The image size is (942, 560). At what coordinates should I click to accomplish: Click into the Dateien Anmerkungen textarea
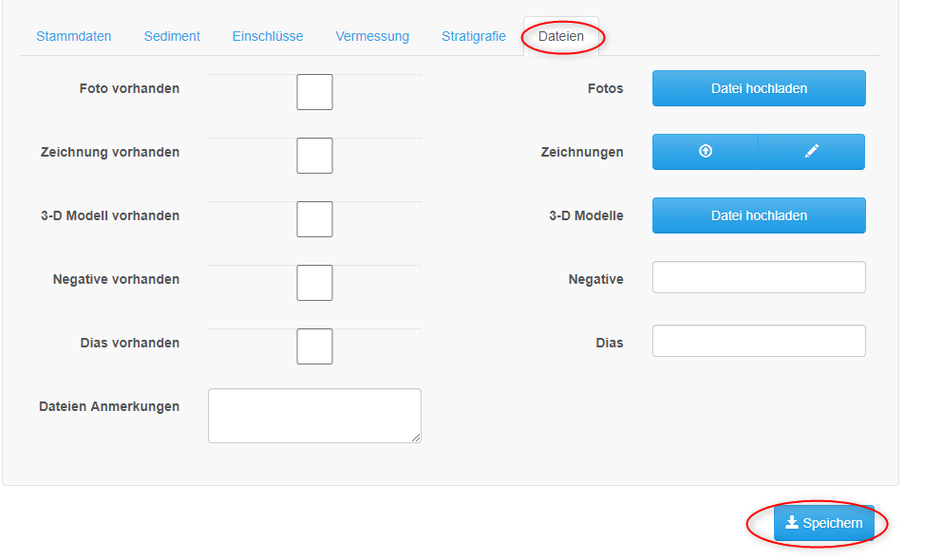click(315, 416)
